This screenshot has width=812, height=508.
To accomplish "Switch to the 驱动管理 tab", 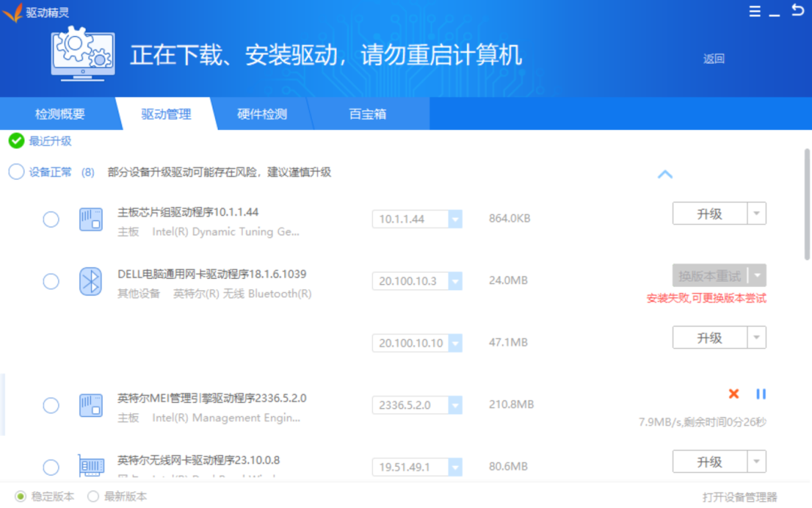I will (166, 114).
